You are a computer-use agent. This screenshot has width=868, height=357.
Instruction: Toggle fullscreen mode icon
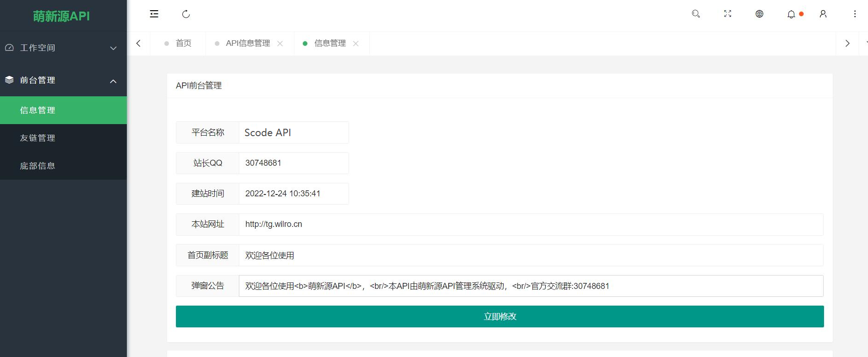pyautogui.click(x=728, y=14)
